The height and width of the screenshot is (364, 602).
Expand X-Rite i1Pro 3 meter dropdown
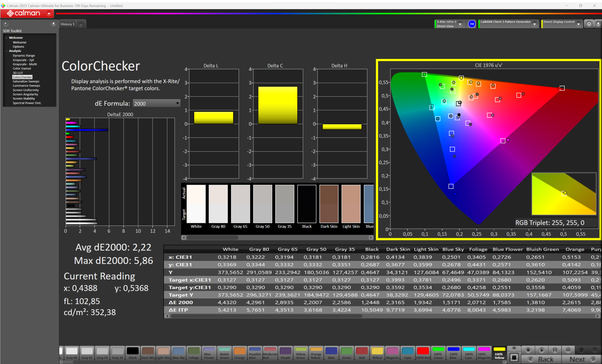(460, 24)
